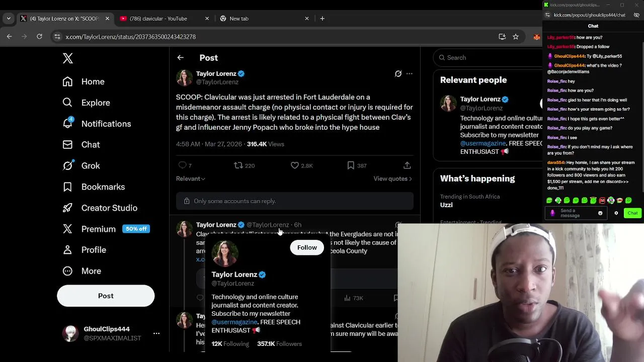Click Taylor Lorenz avatar in hover card
The width and height of the screenshot is (644, 362).
(225, 253)
